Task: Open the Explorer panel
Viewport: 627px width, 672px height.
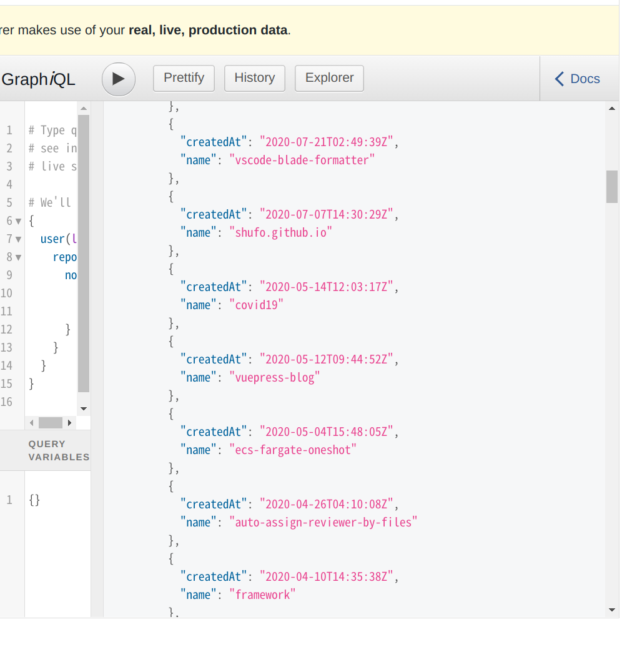Action: [329, 78]
